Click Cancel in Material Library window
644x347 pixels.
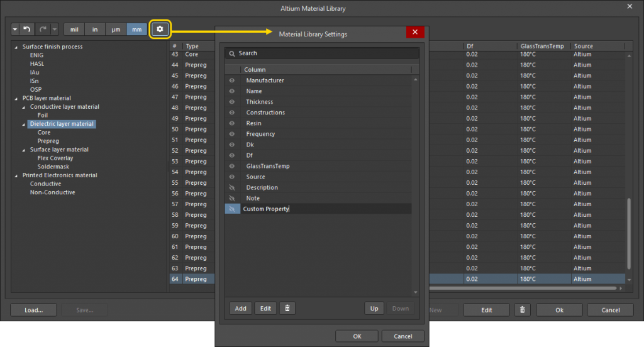point(610,310)
